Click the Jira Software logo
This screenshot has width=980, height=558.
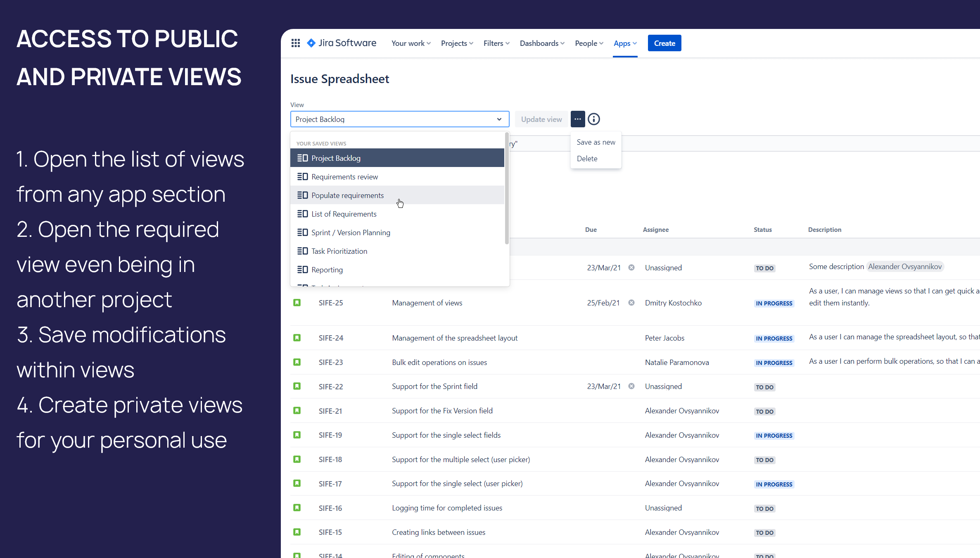pos(342,43)
